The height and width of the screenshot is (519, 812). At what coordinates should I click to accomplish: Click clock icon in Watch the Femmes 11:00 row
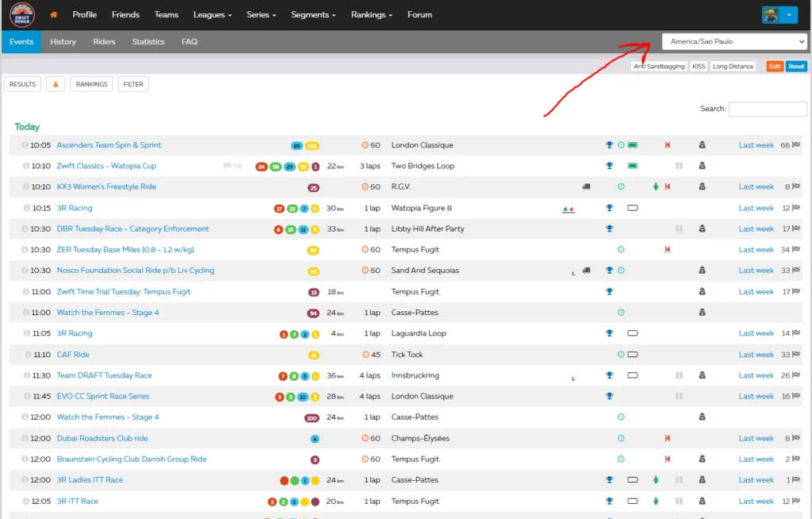pos(621,312)
